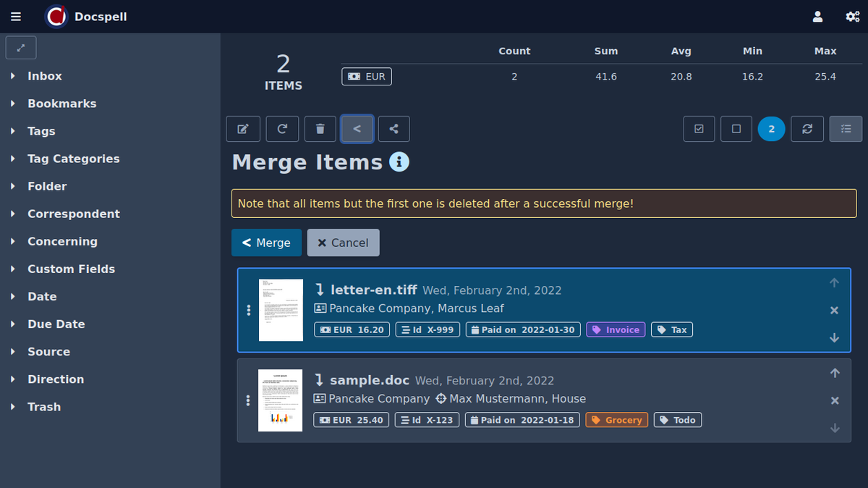Open the settings gears icon
This screenshot has height=488, width=868.
[853, 17]
